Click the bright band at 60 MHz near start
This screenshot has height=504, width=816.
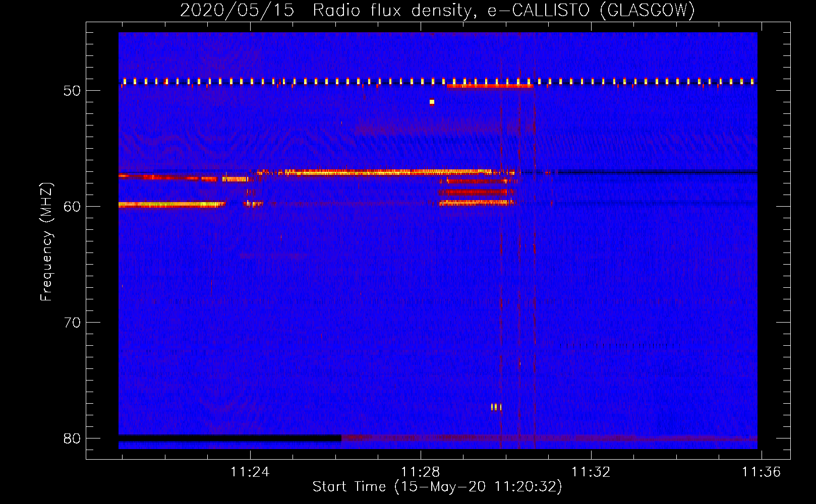(x=171, y=204)
